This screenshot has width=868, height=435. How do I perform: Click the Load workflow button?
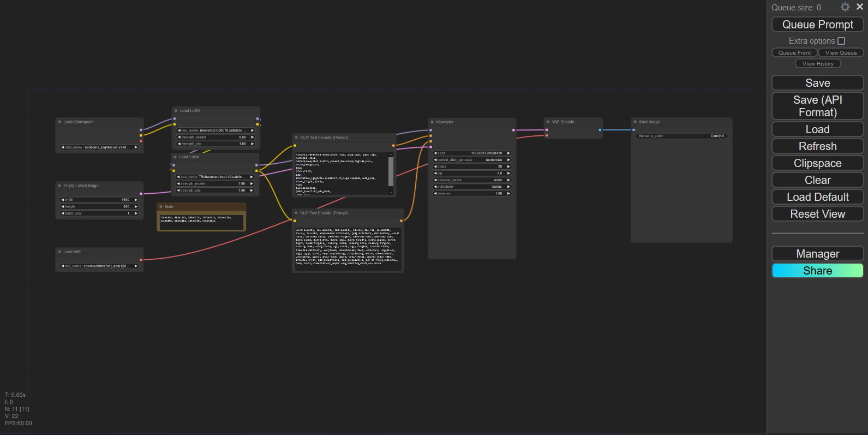click(817, 129)
